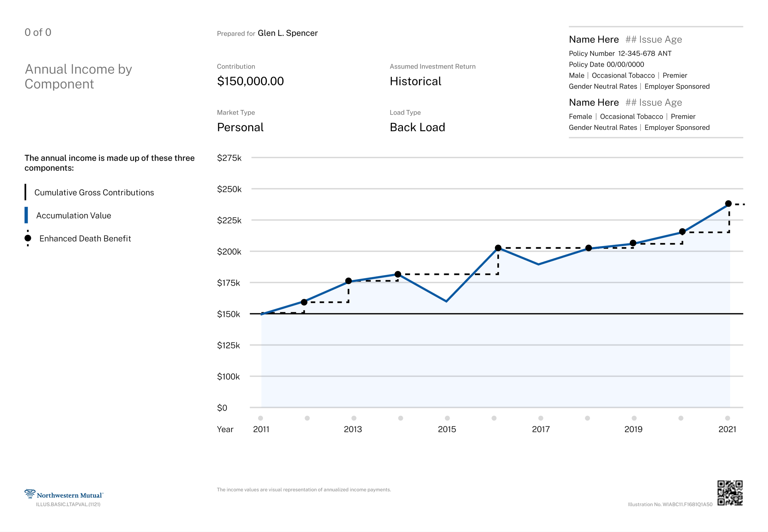The width and height of the screenshot is (768, 532).
Task: Click the '$175k' y-axis label
Action: tap(229, 283)
